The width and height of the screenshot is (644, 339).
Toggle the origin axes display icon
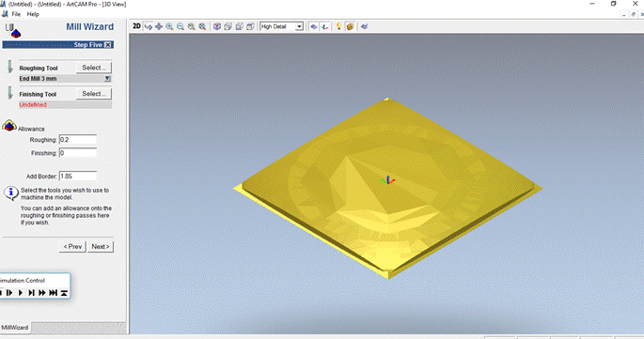coord(325,26)
